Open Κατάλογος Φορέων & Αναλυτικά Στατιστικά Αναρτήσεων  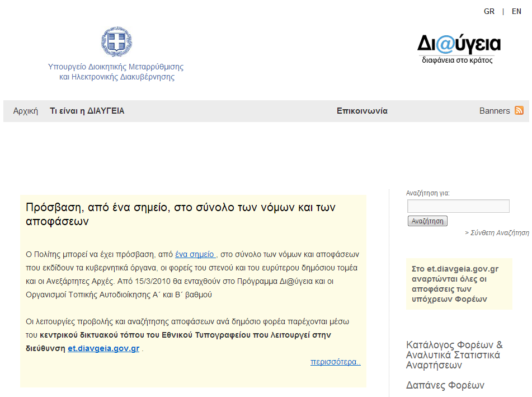(x=454, y=355)
